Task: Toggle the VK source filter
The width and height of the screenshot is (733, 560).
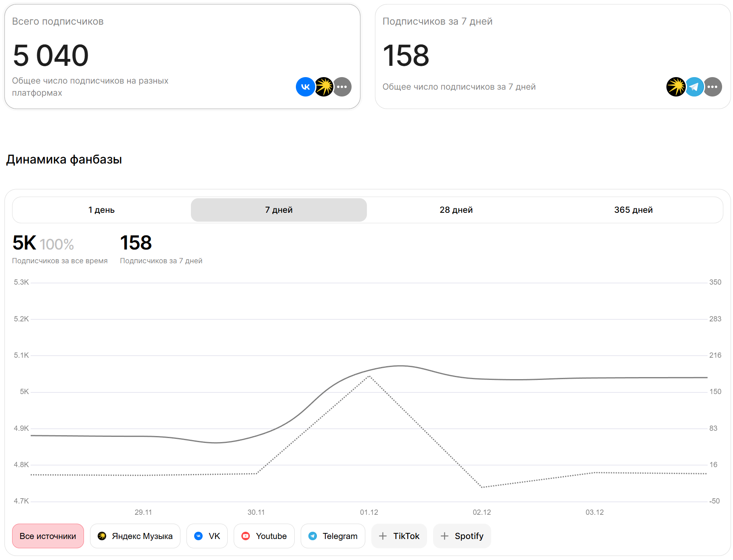Action: click(207, 536)
